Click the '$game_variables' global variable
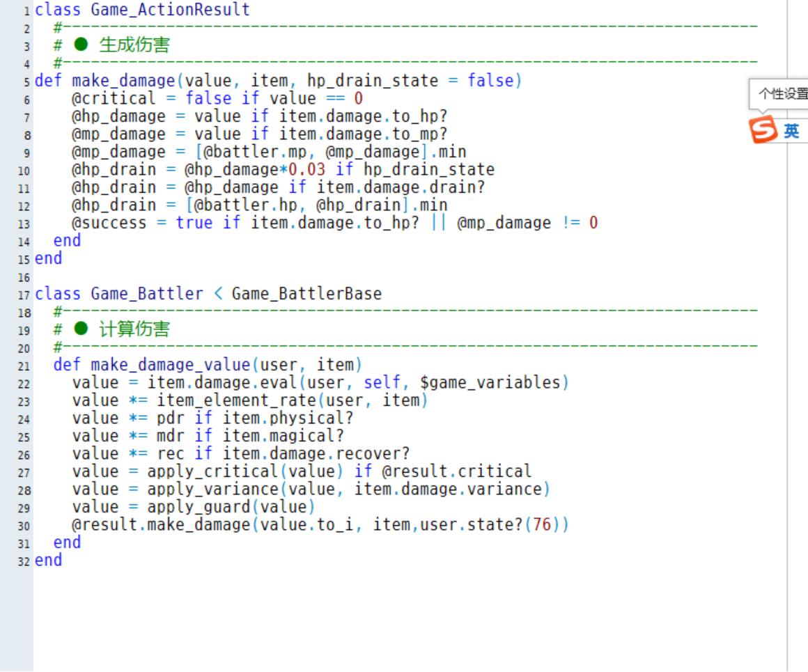808x672 pixels. pyautogui.click(x=490, y=382)
